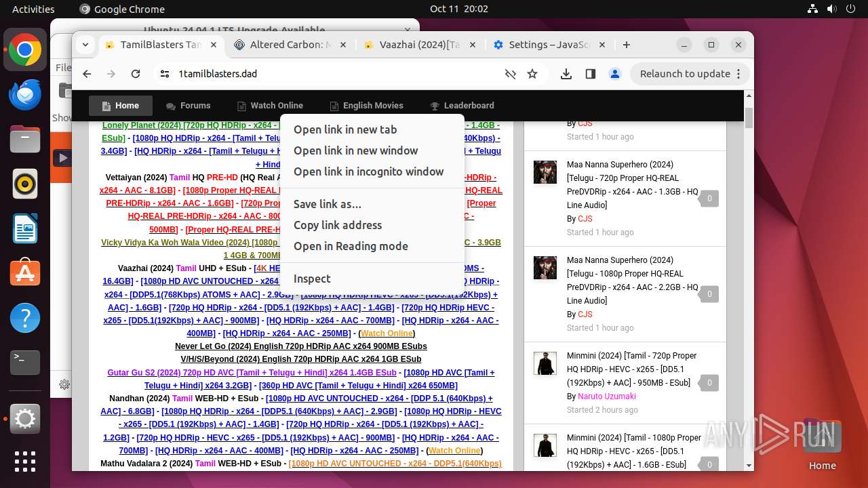Close the Altered Carbon tab
This screenshot has height=488, width=868.
pyautogui.click(x=342, y=45)
